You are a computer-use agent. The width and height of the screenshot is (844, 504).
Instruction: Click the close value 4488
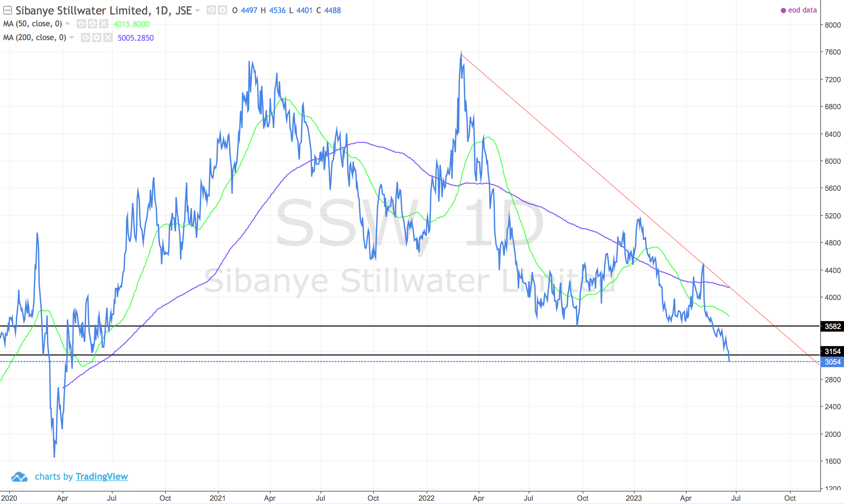(332, 11)
